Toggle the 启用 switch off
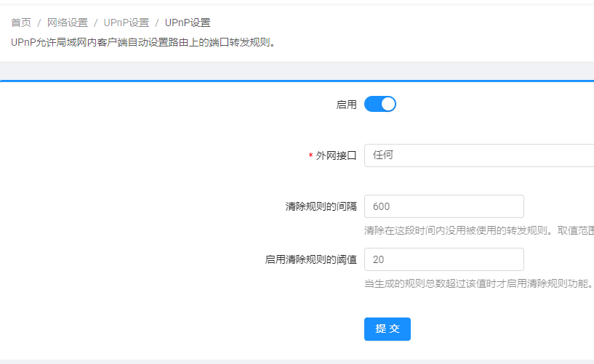594x364 pixels. pos(380,104)
